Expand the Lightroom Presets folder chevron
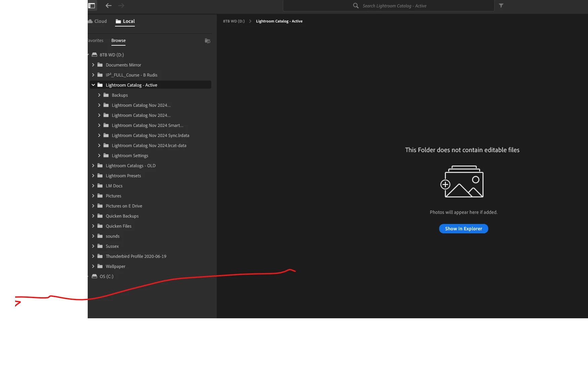This screenshot has width=588, height=372. [x=93, y=176]
